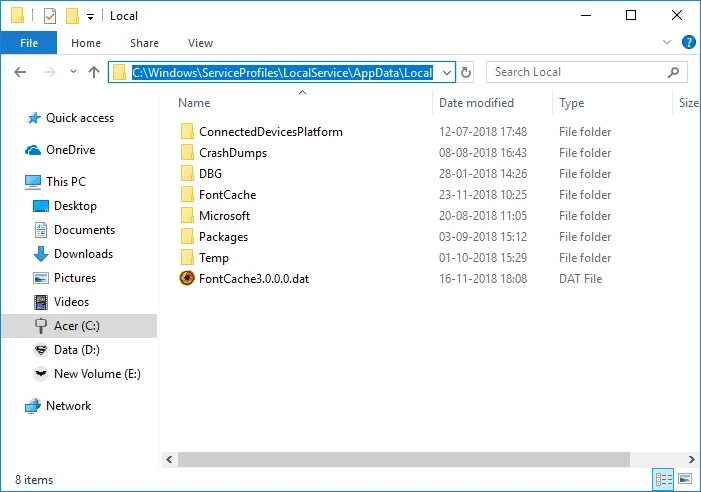Select the FontCache3.0.0.0.dat file
This screenshot has height=492, width=701.
coord(254,279)
